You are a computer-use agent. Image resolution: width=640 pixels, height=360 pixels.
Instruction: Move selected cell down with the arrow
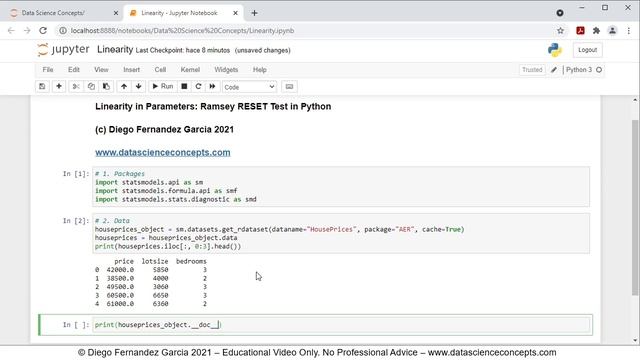point(139,87)
